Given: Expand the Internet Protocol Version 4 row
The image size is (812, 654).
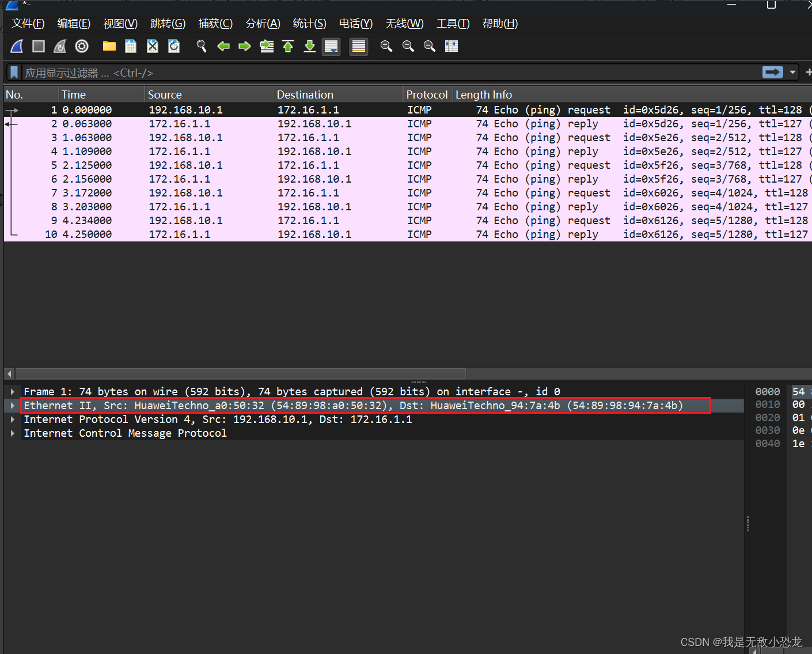Looking at the screenshot, I should (12, 419).
